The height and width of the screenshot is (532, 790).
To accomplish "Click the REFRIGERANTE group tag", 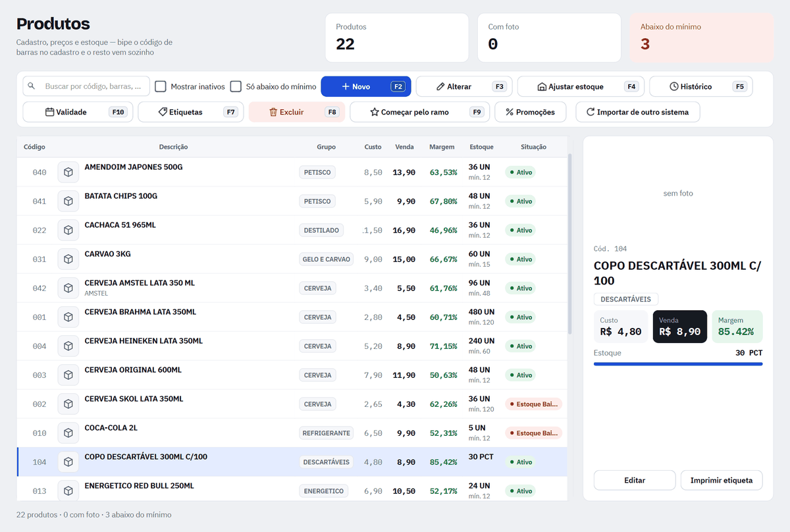I will 327,433.
